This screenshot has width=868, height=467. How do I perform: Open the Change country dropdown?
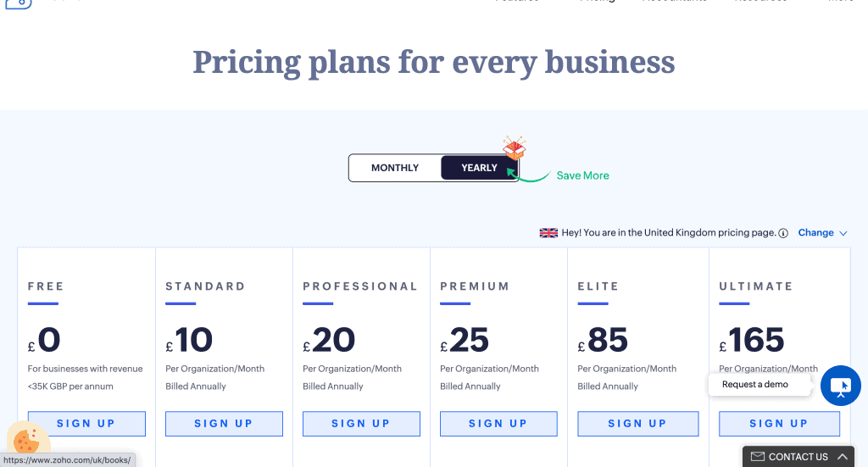coord(822,233)
